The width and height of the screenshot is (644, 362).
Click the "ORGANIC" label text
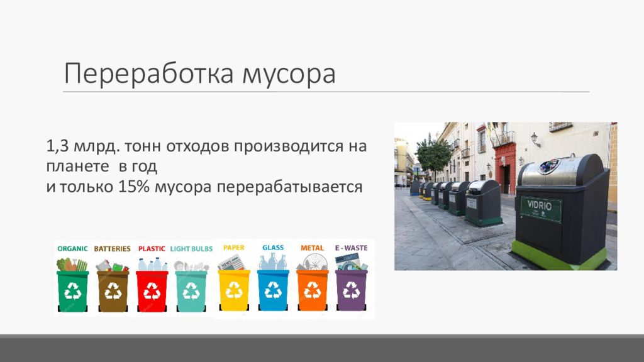coord(72,249)
